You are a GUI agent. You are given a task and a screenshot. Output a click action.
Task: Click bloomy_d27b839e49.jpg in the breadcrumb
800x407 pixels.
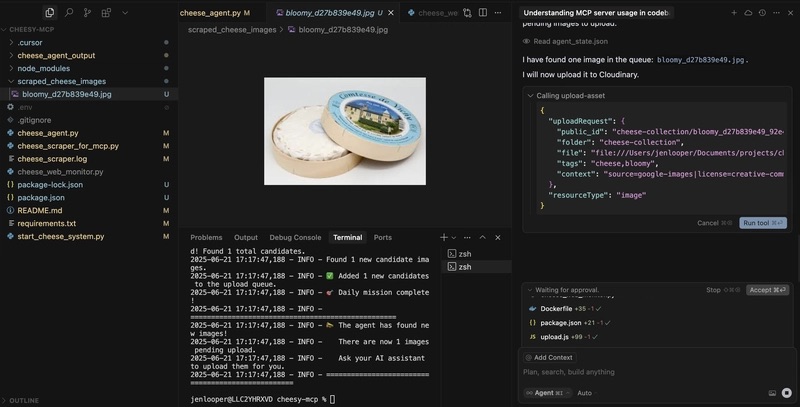[343, 30]
